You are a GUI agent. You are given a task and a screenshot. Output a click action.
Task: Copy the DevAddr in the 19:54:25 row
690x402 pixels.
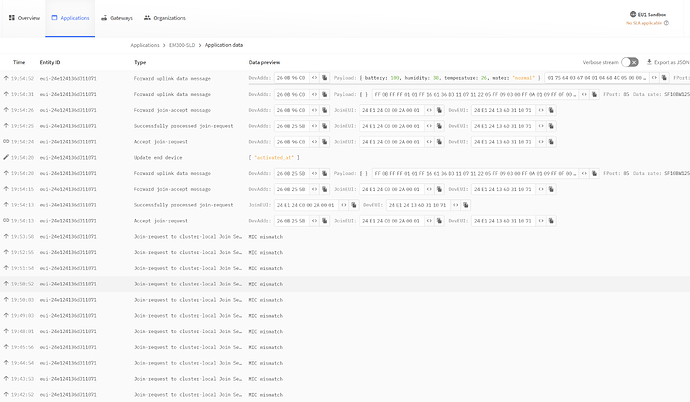(x=325, y=126)
